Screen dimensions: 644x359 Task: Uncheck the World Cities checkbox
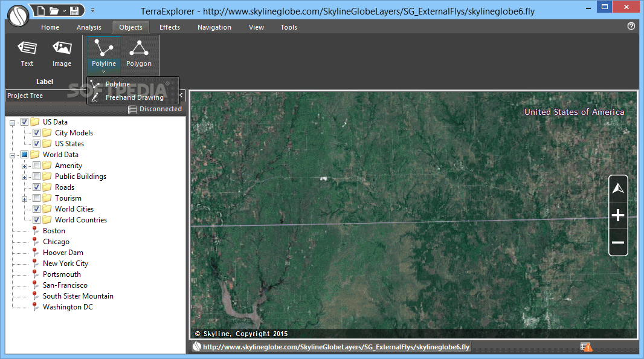(x=37, y=209)
